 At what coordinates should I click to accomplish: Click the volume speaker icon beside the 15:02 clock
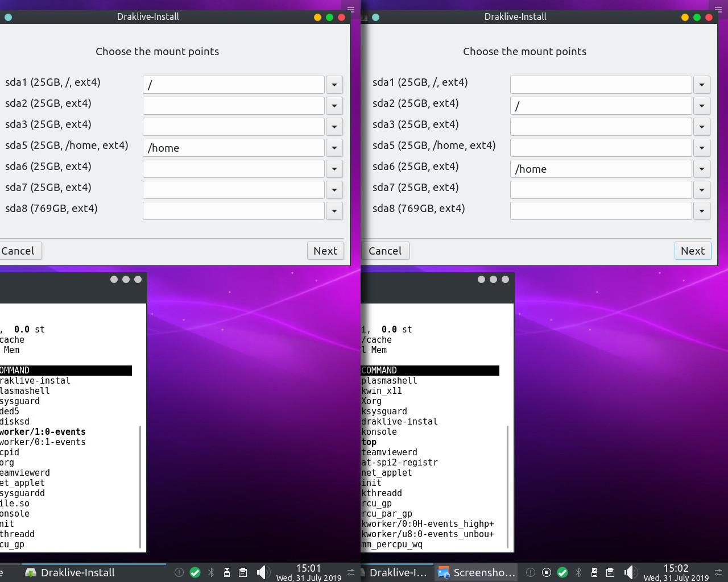click(x=629, y=572)
